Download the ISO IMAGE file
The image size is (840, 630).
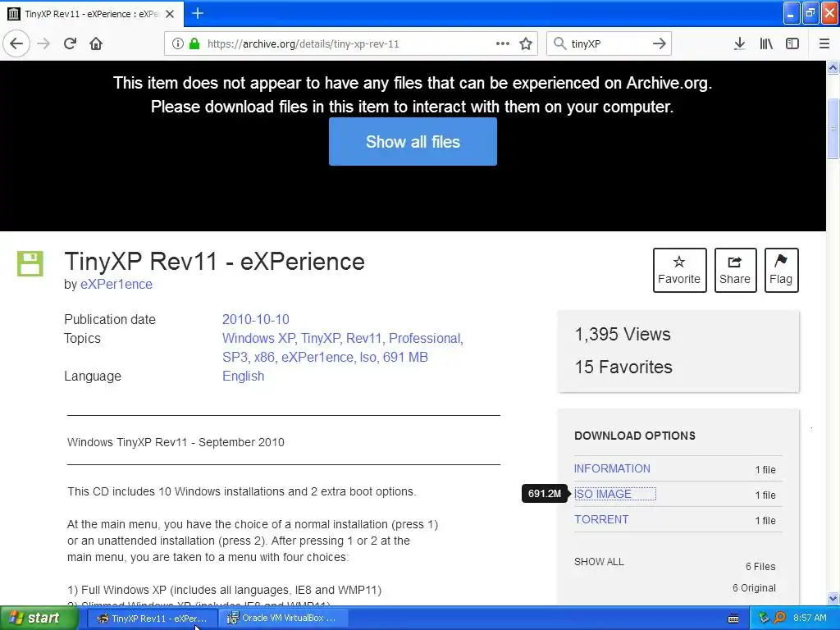[603, 494]
